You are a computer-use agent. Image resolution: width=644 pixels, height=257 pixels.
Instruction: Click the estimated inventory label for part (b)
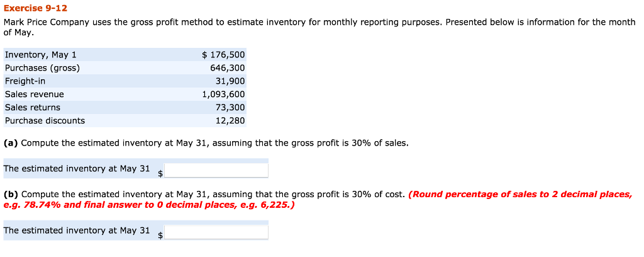coord(77,231)
